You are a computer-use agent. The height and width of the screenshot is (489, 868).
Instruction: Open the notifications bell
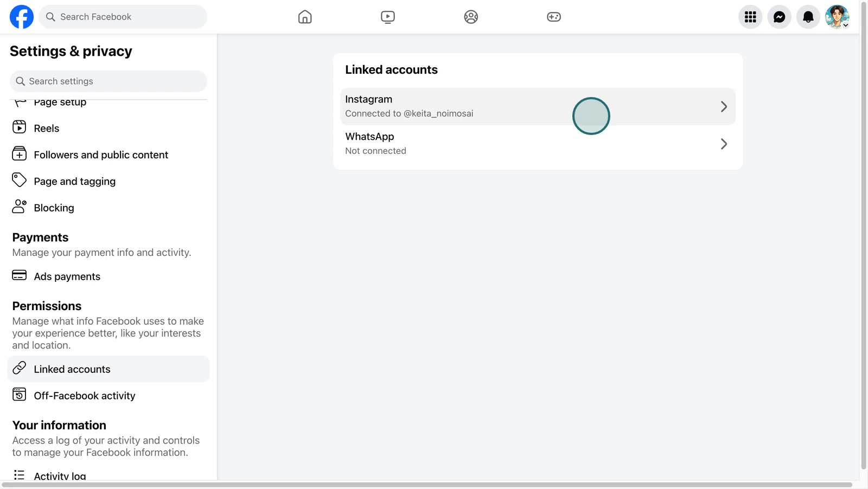tap(808, 17)
